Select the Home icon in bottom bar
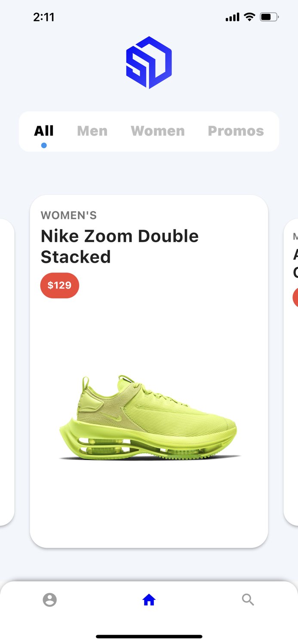 coord(149,600)
